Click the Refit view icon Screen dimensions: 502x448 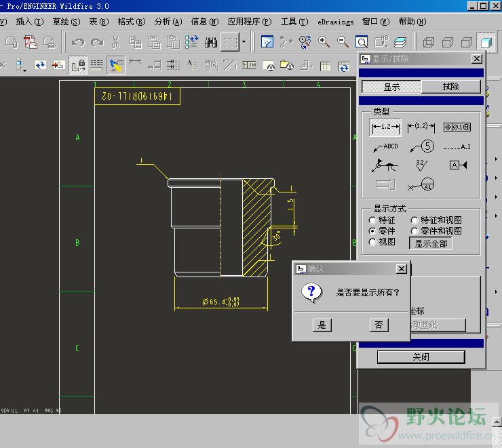362,42
